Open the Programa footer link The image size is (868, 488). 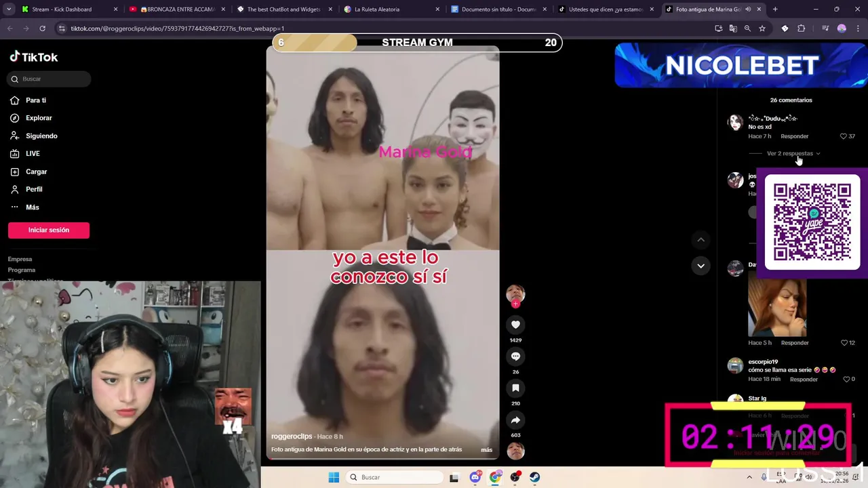point(22,270)
